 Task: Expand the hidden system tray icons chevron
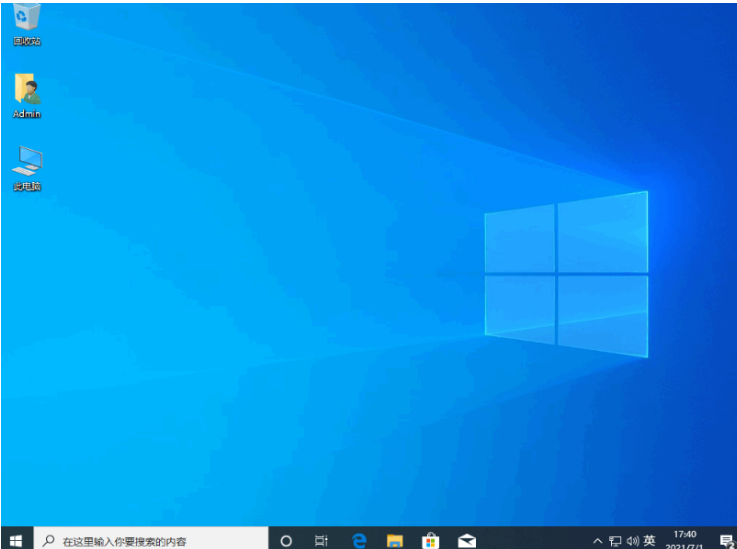(597, 541)
